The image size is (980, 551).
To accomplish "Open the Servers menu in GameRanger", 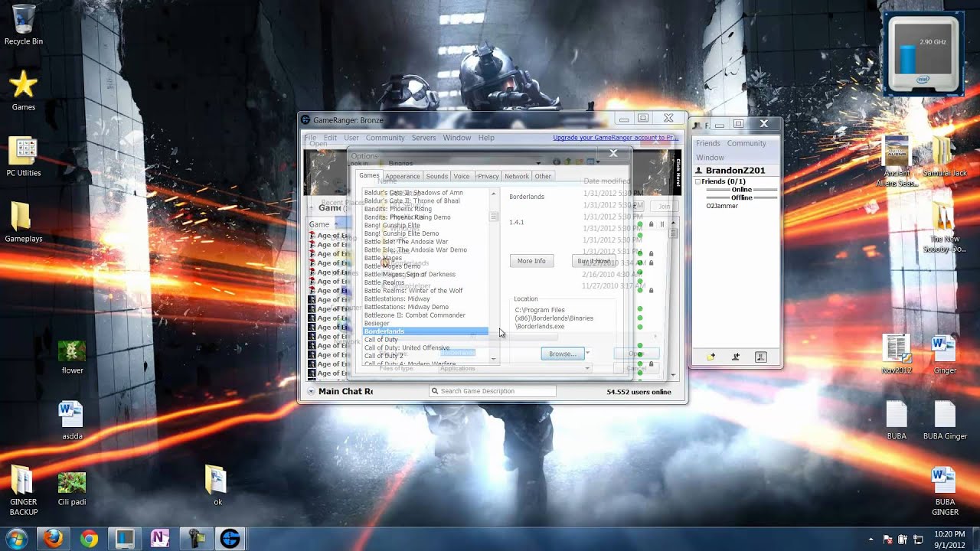I will [x=423, y=138].
